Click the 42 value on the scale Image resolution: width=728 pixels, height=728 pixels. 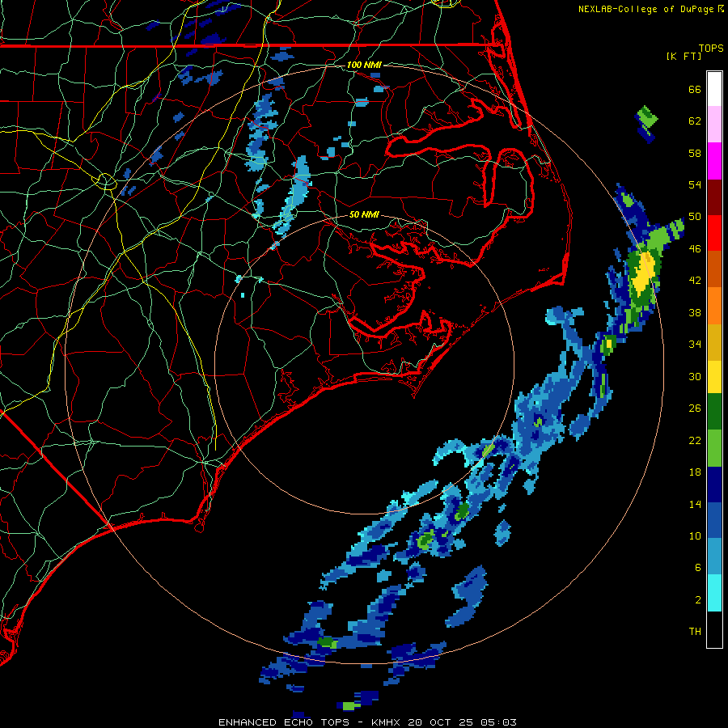(695, 281)
